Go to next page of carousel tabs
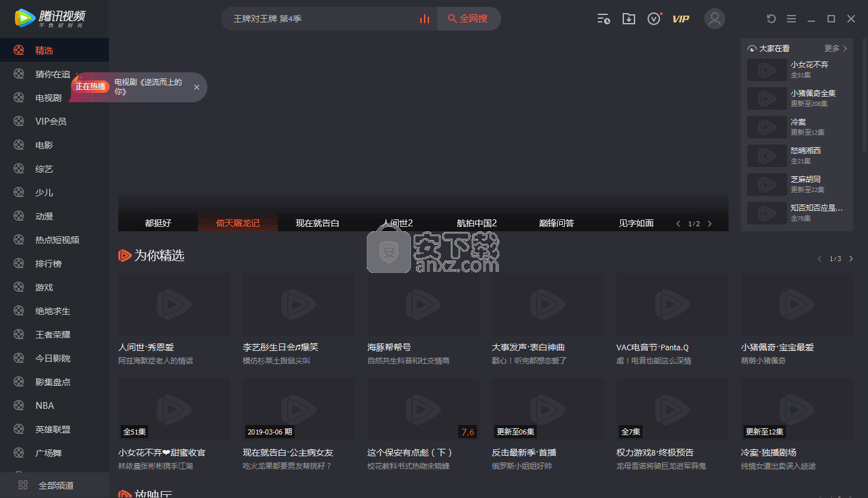Viewport: 868px width, 498px height. point(709,224)
